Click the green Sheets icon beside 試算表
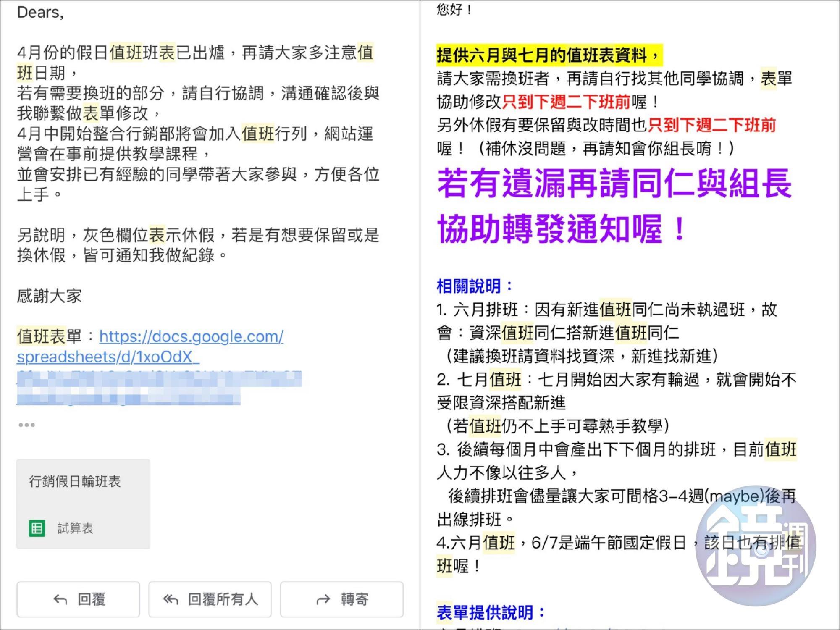840x630 pixels. [37, 528]
